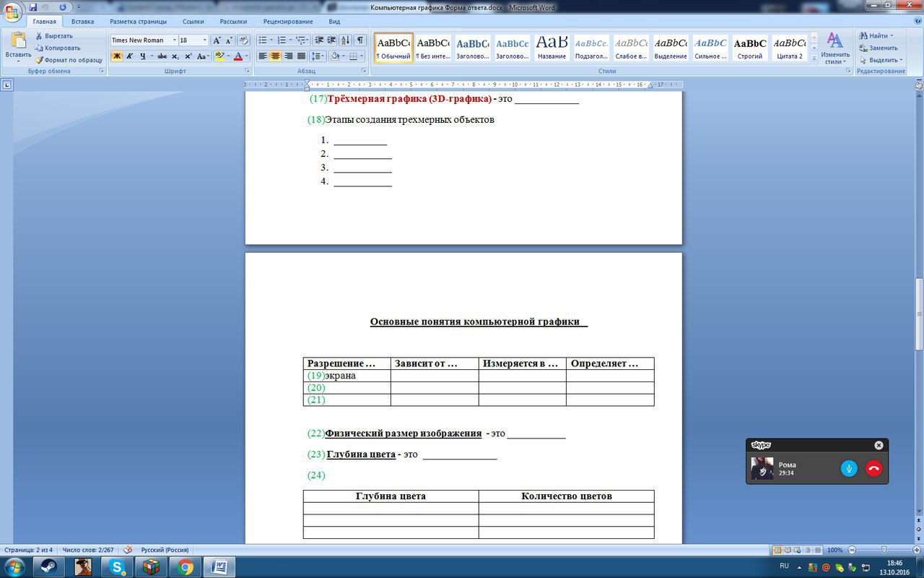This screenshot has height=578, width=924.
Task: Open Steam from the taskbar
Action: [x=48, y=567]
